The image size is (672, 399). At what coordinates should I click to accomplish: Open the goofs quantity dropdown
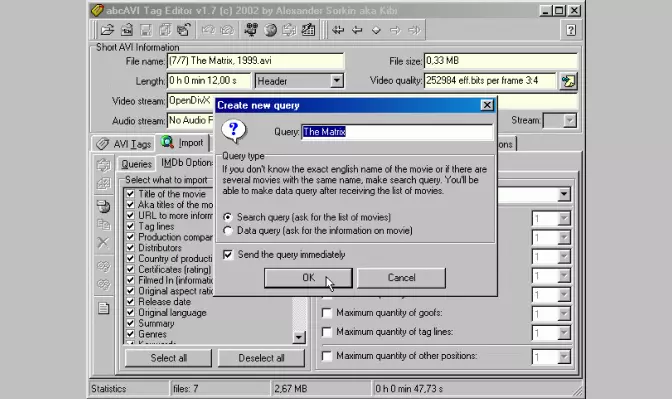click(x=564, y=314)
